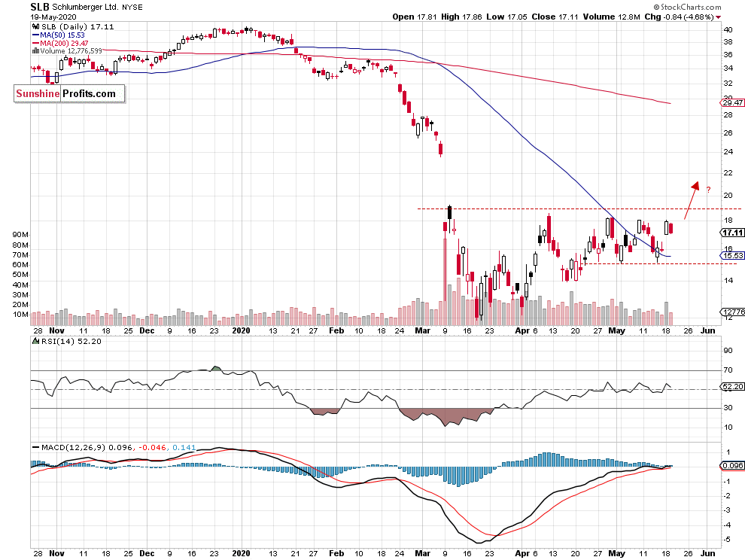Click the 22 label on the price axis
This screenshot has height=560, width=745.
[728, 173]
